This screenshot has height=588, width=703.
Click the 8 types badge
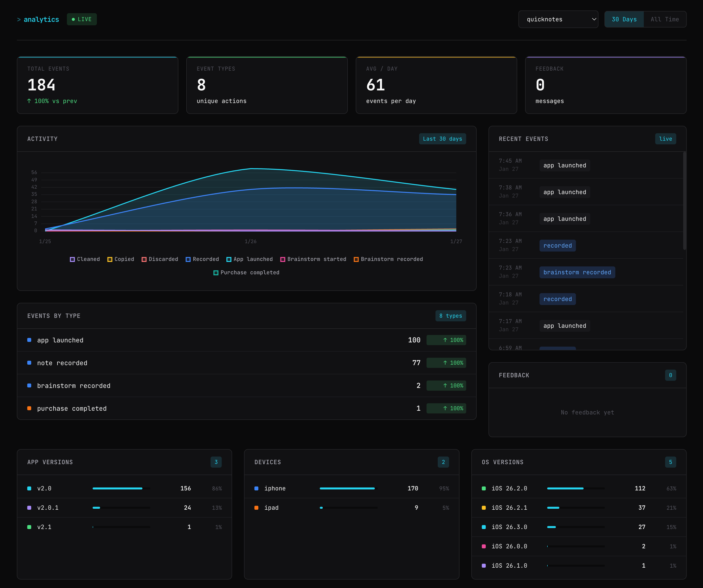(450, 316)
